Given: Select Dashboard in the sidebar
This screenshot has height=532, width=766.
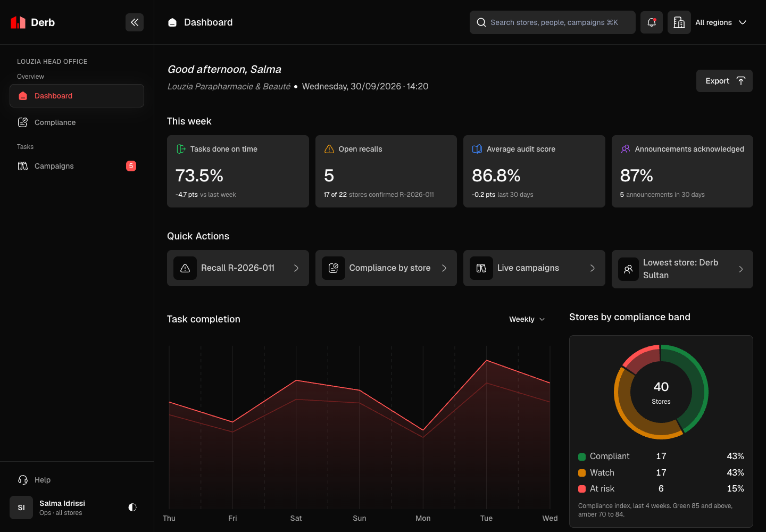Looking at the screenshot, I should [x=77, y=96].
